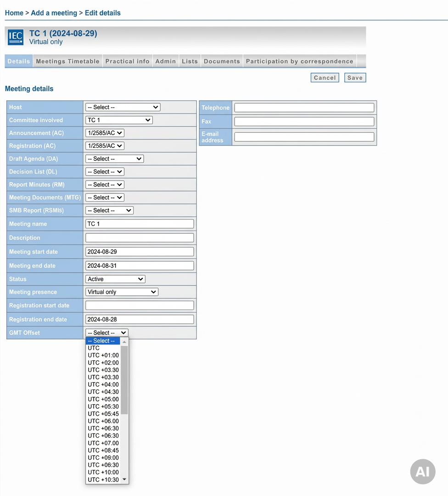The width and height of the screenshot is (448, 496).
Task: Open the SMB Report (RSMIs) dropdown
Action: (109, 210)
